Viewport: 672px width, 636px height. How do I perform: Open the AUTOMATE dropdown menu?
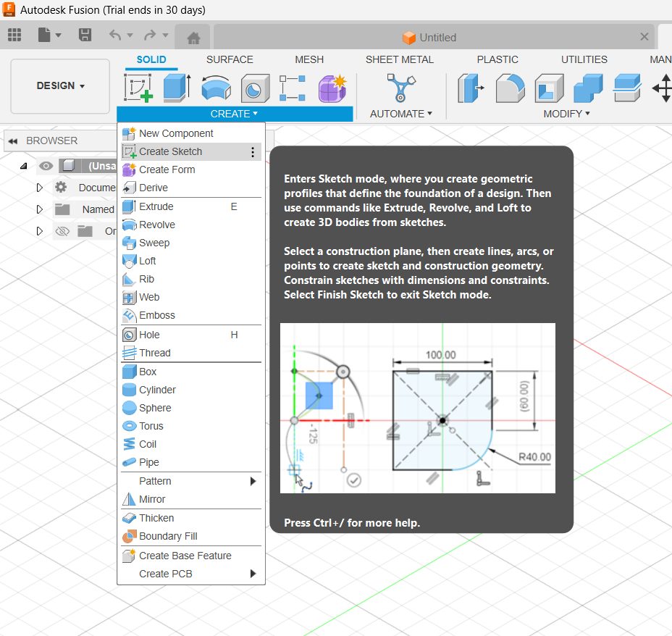(x=400, y=114)
